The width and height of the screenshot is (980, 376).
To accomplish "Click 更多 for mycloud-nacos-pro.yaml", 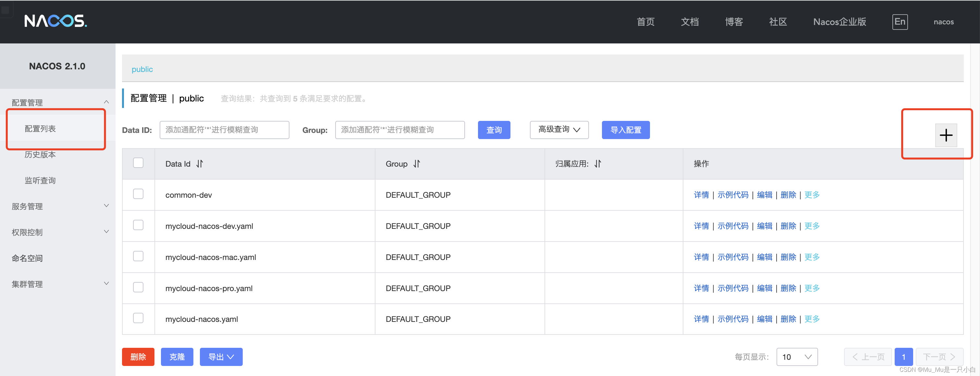I will pyautogui.click(x=812, y=288).
